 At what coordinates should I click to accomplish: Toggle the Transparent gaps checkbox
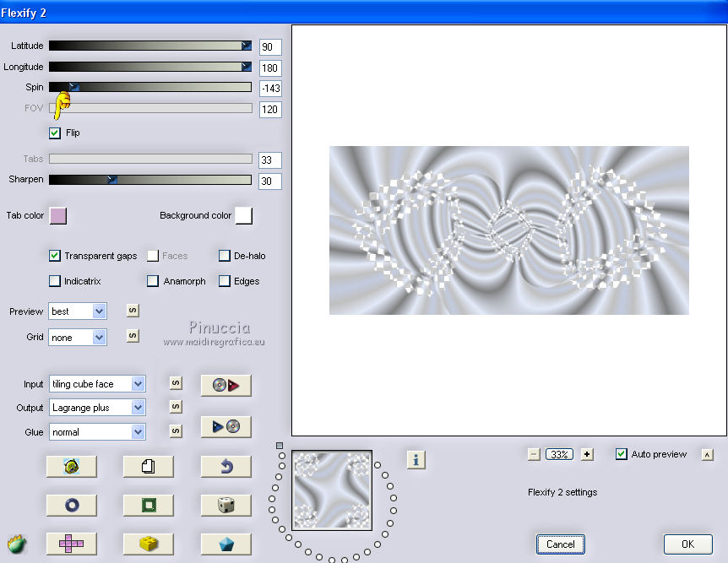coord(55,256)
